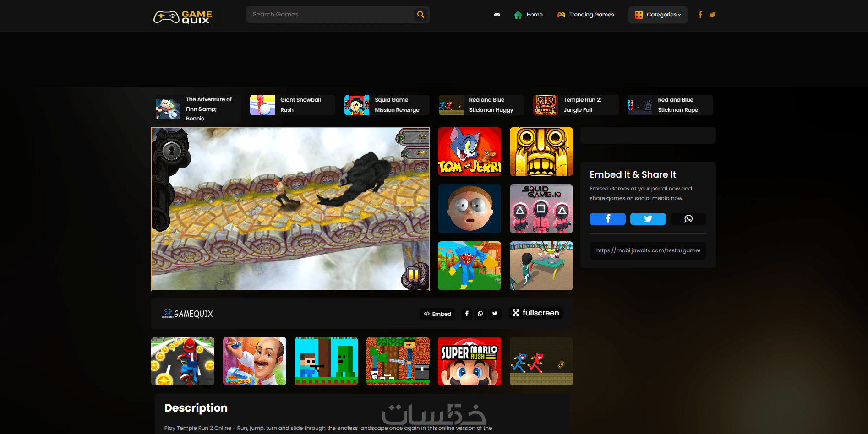
Task: Open the Homescapes butler game thumbnail
Action: (255, 361)
